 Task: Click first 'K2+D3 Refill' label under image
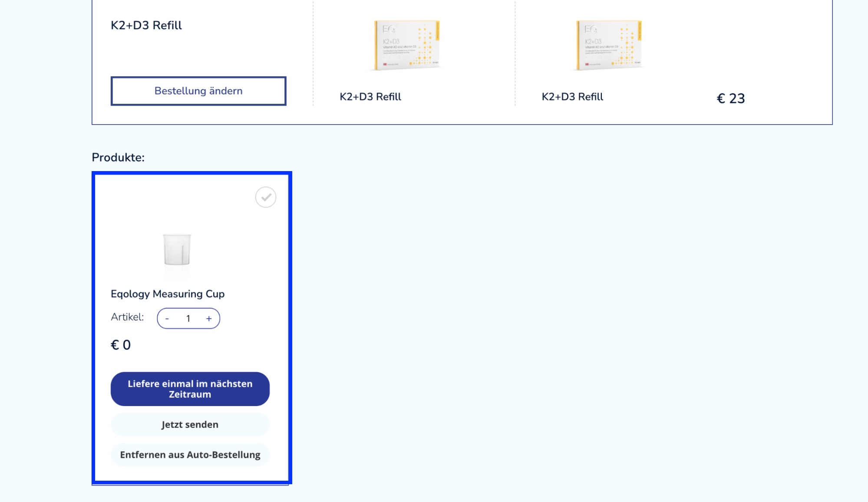point(370,97)
